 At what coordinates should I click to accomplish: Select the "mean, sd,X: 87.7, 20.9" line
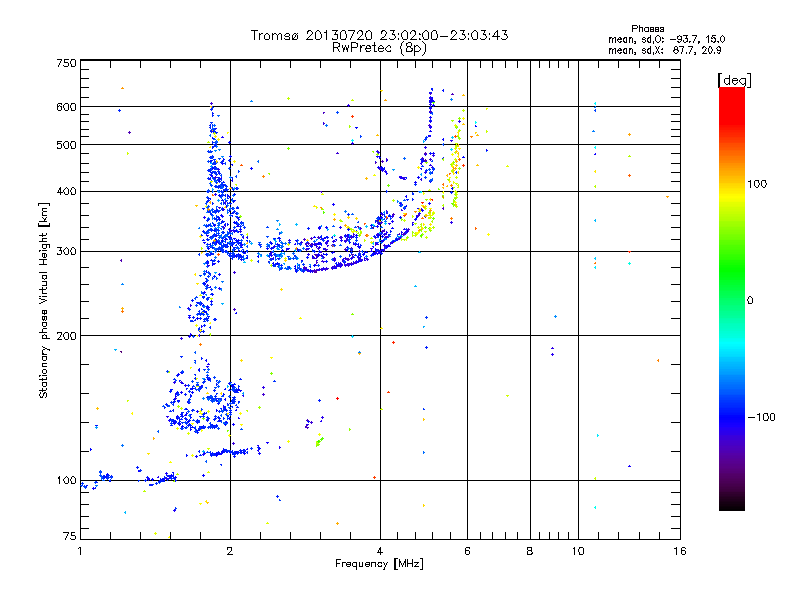pyautogui.click(x=664, y=50)
